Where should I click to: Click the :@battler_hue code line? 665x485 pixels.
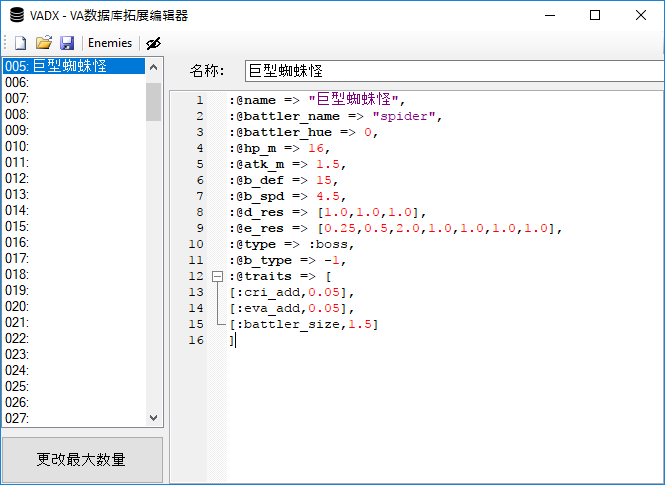pyautogui.click(x=303, y=132)
